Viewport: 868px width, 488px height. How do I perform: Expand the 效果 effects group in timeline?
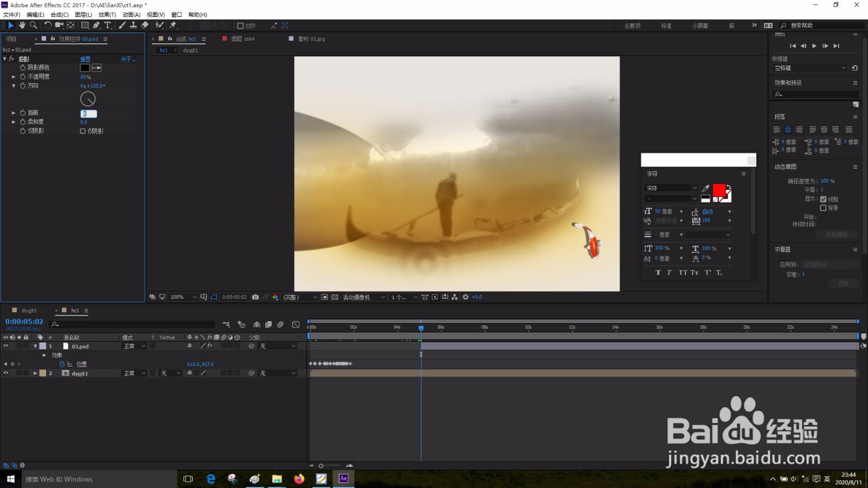pyautogui.click(x=44, y=355)
